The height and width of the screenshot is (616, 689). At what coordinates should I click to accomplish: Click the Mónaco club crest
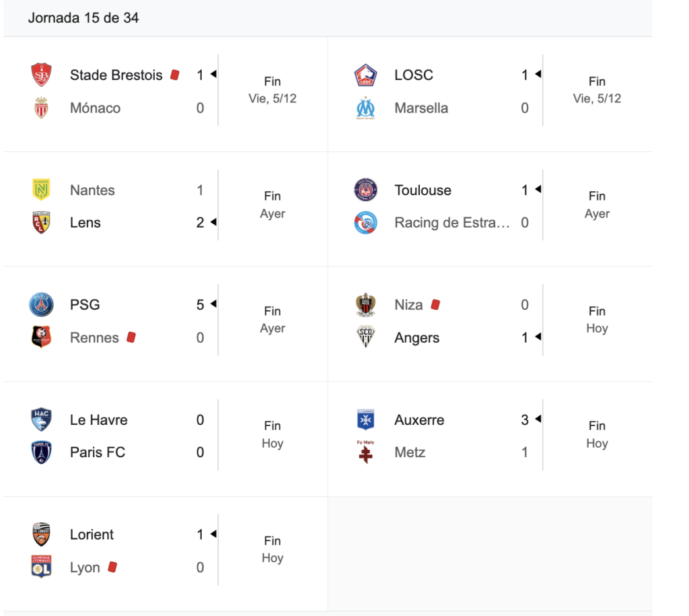(x=42, y=108)
